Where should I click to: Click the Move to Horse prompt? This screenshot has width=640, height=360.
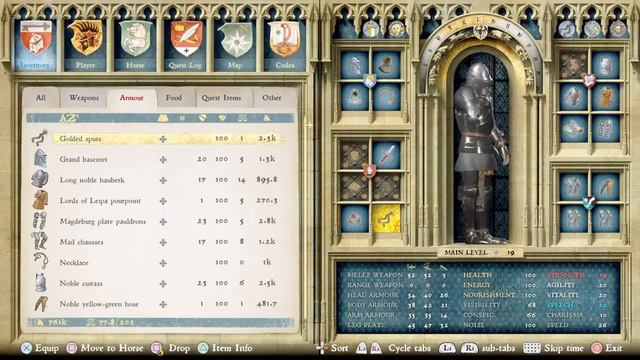[105, 348]
